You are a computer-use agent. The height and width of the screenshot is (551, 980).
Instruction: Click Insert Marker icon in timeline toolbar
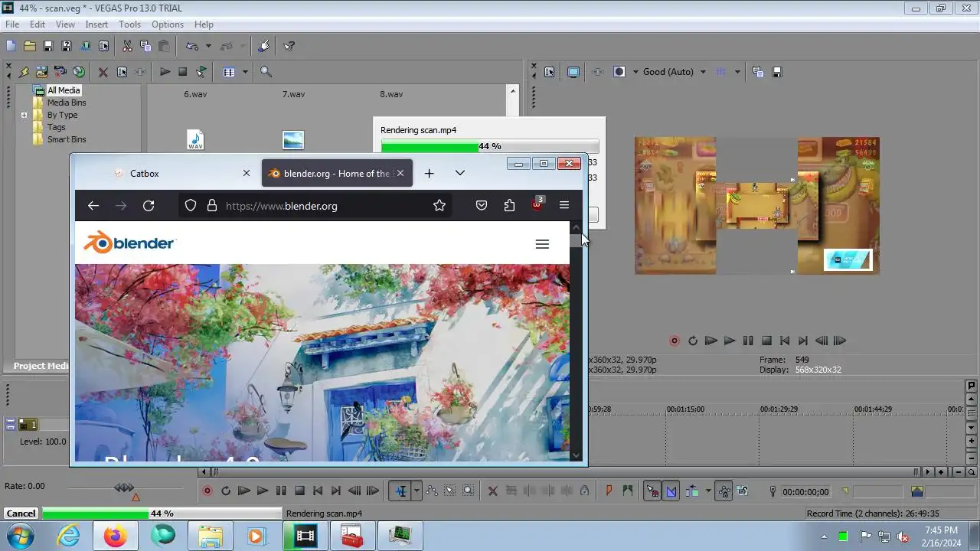click(x=609, y=491)
